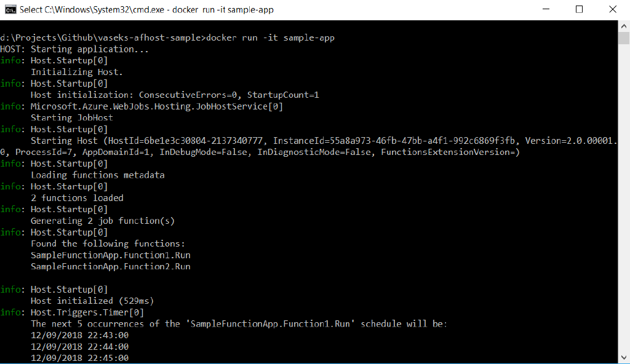Click the 'docker run -it sample-app' command text
This screenshot has width=630, height=364.
(x=277, y=38)
